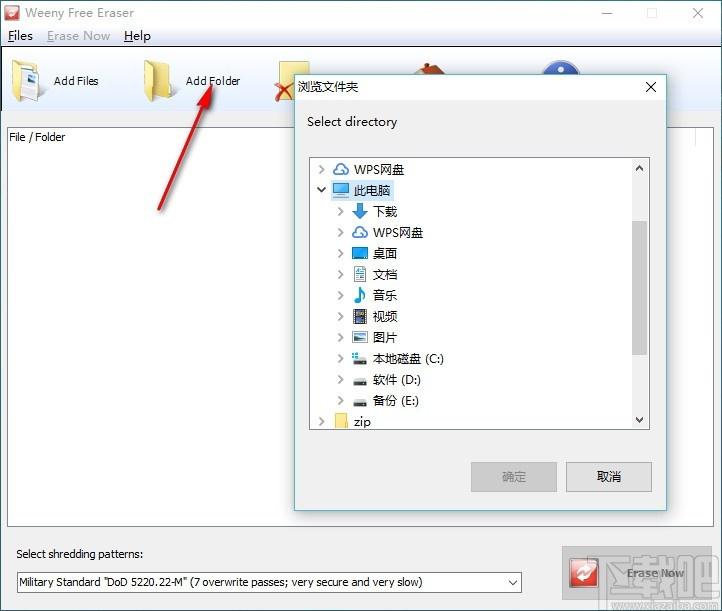
Task: Select 本地磁盘 (C:) tree item
Action: pyautogui.click(x=408, y=359)
